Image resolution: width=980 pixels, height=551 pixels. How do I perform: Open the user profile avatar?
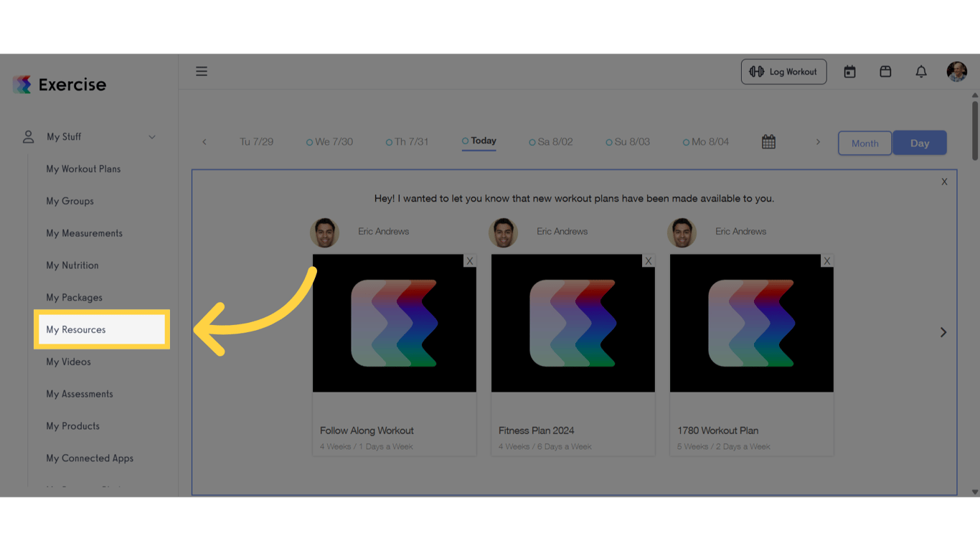click(957, 72)
